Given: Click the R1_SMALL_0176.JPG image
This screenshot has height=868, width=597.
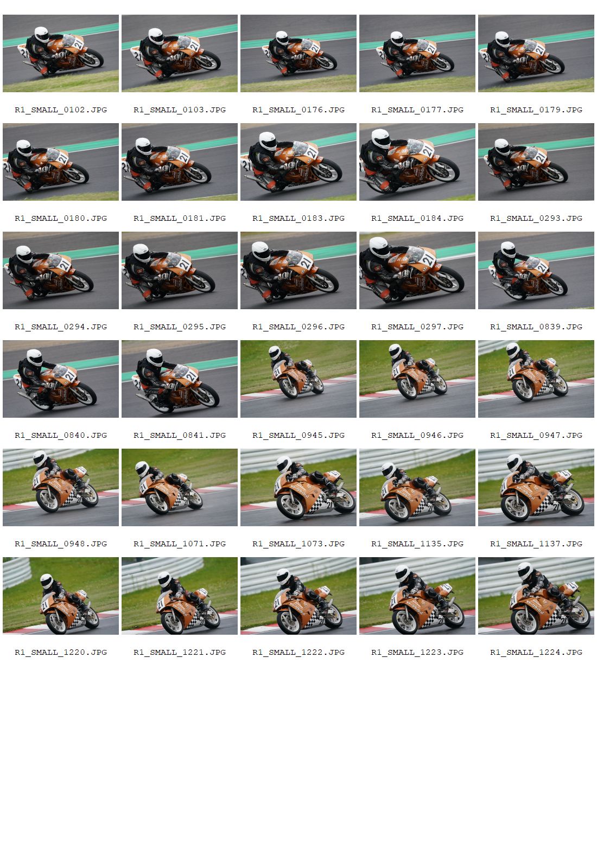Looking at the screenshot, I should point(298,53).
